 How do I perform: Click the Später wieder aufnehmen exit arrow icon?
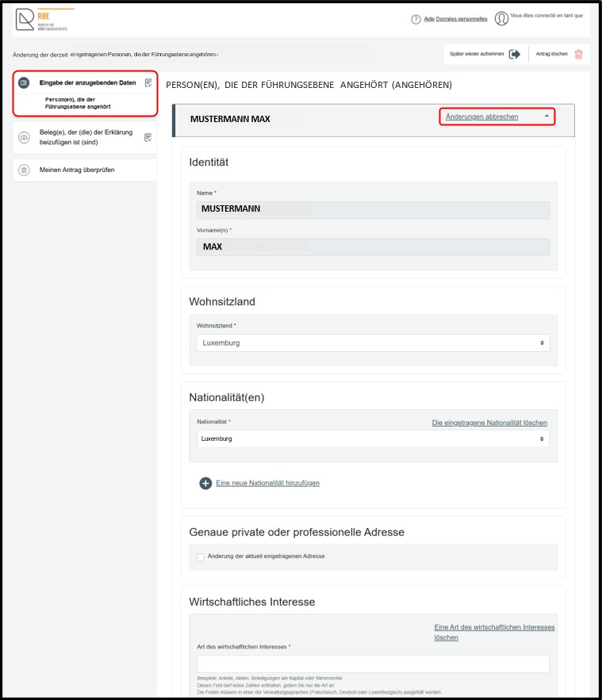(515, 55)
